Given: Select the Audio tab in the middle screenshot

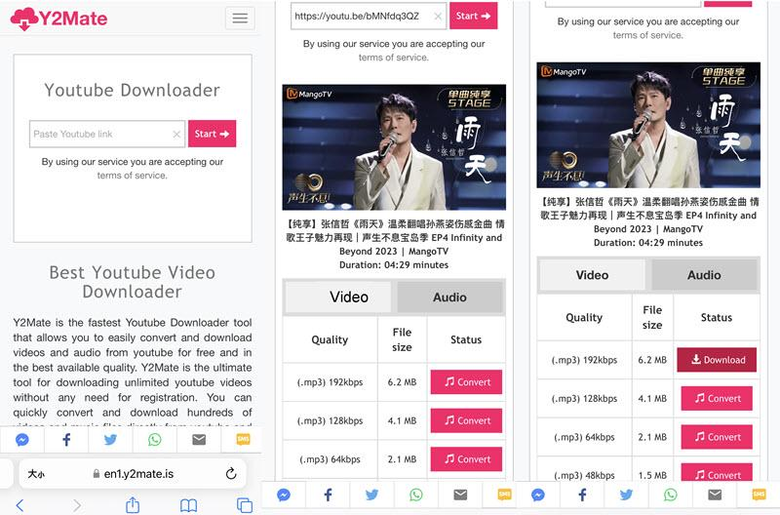Looking at the screenshot, I should [450, 297].
